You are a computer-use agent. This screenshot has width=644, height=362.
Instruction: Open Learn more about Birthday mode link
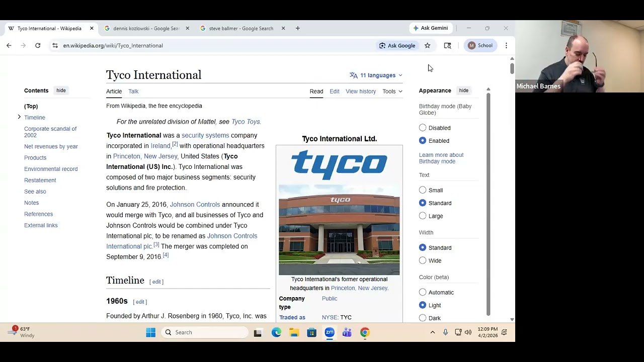click(x=441, y=158)
